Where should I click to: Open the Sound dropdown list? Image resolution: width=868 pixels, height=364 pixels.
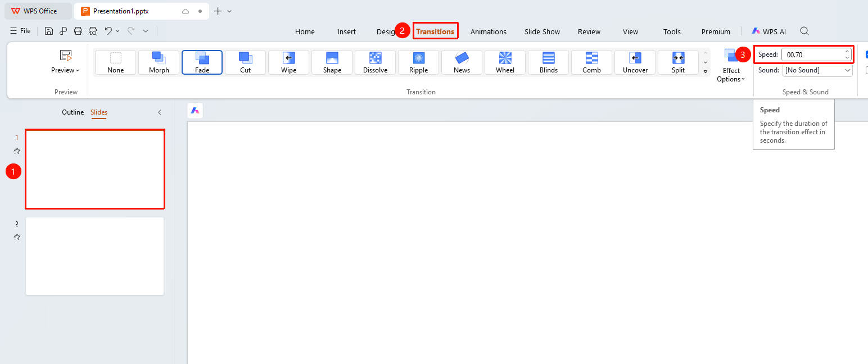tap(817, 70)
